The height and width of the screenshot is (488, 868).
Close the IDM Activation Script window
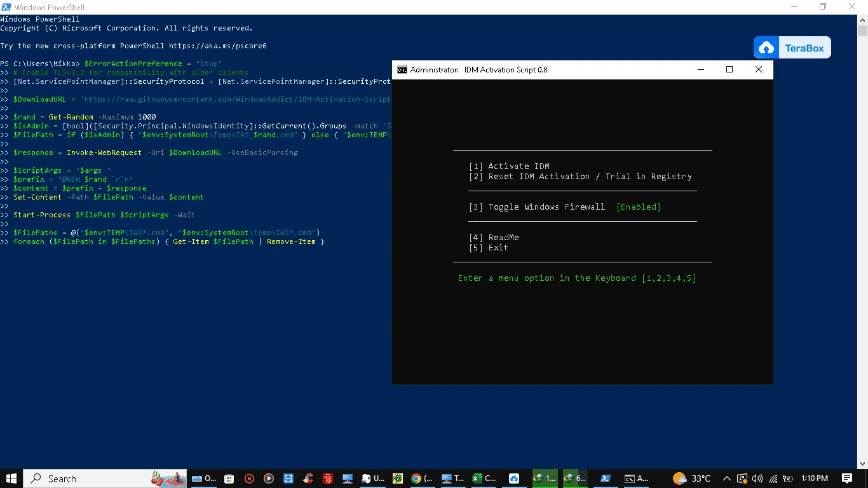(x=759, y=70)
